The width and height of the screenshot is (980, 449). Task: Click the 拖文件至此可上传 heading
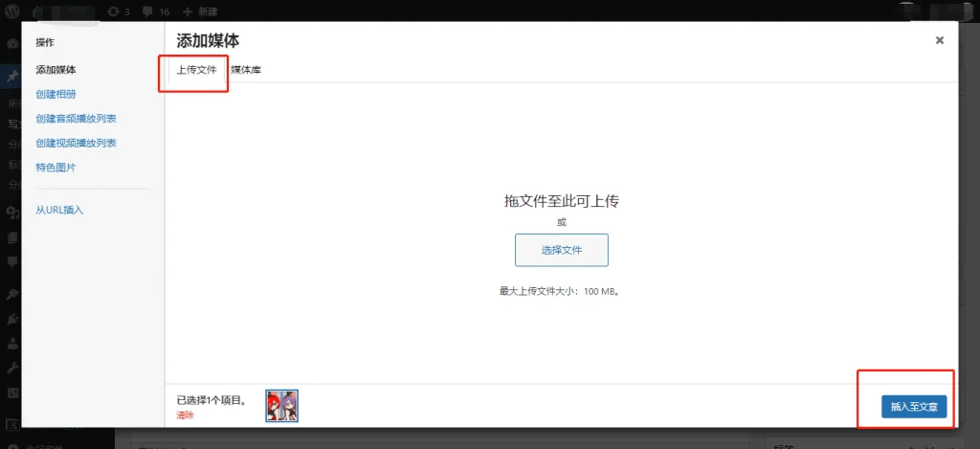(561, 201)
